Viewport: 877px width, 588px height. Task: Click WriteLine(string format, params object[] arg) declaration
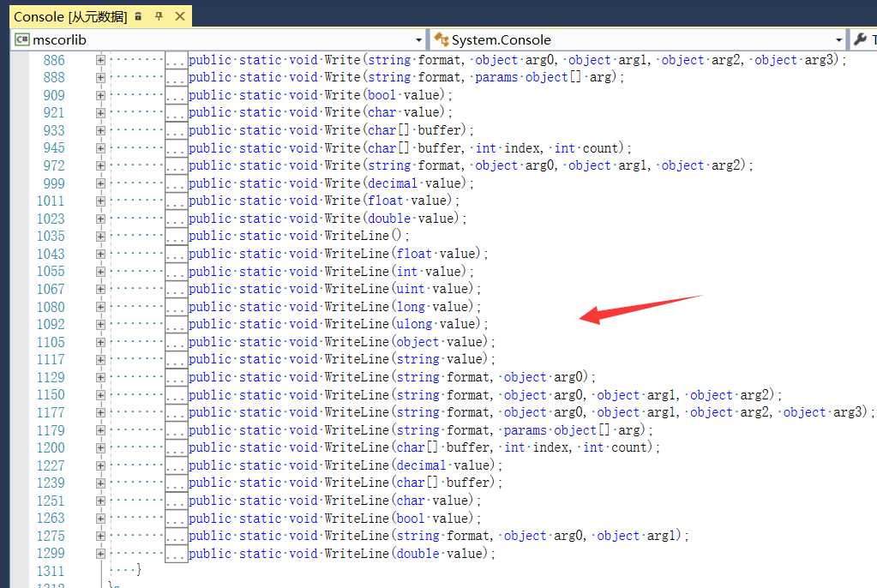click(x=421, y=429)
